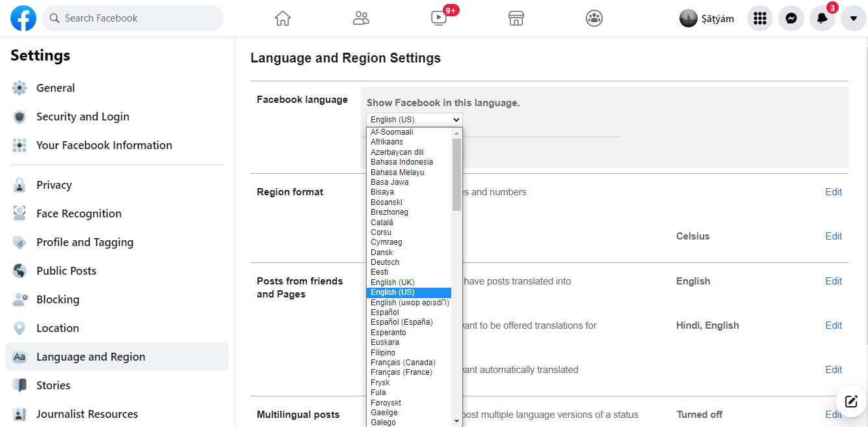The height and width of the screenshot is (427, 868).
Task: Open Profile and Tagging settings
Action: click(x=117, y=242)
